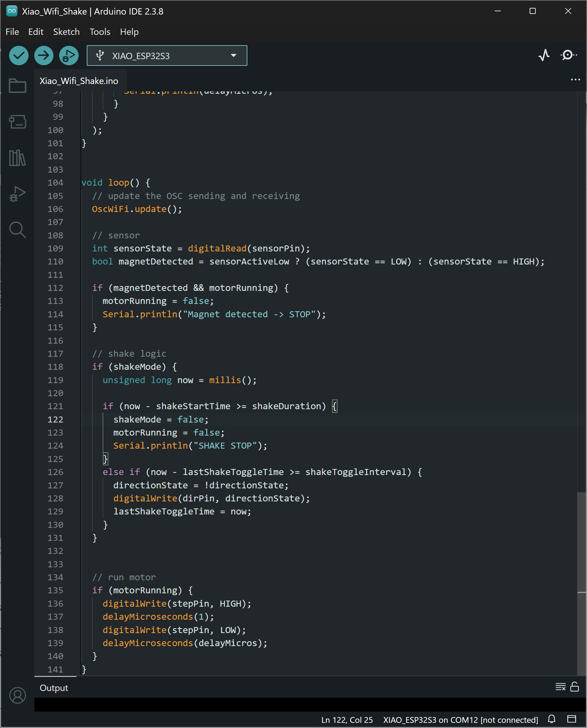Open the Search sidebar panel
This screenshot has width=587, height=728.
18,230
